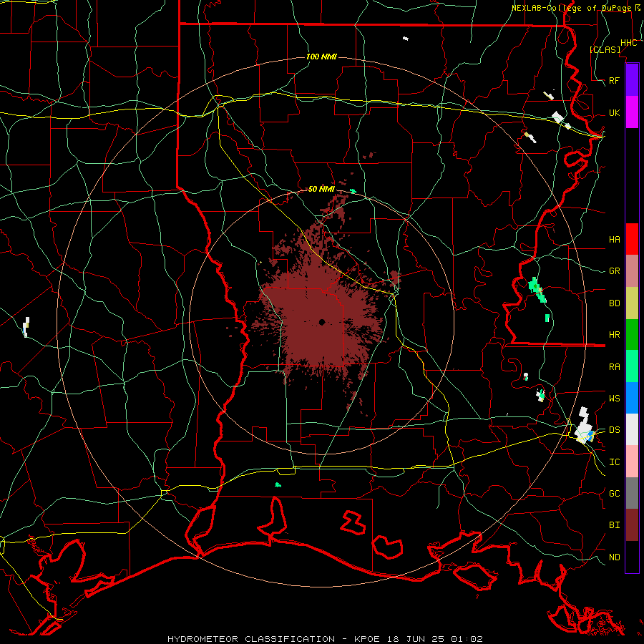
Task: Click the "BI" legend label text
Action: pos(614,525)
